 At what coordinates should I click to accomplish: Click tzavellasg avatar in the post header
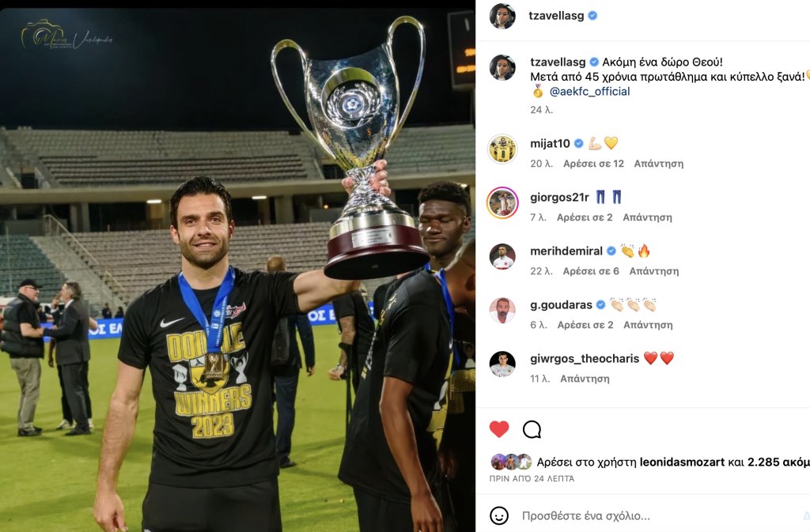502,16
